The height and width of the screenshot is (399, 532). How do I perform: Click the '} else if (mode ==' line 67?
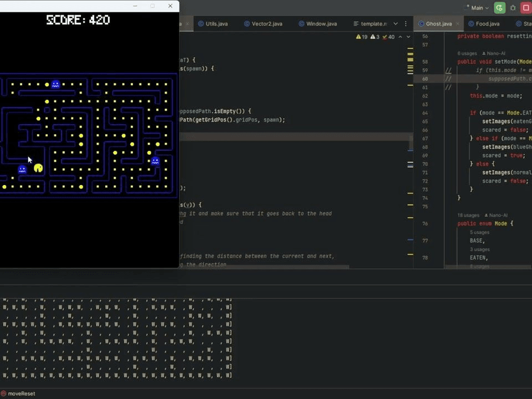pyautogui.click(x=501, y=138)
